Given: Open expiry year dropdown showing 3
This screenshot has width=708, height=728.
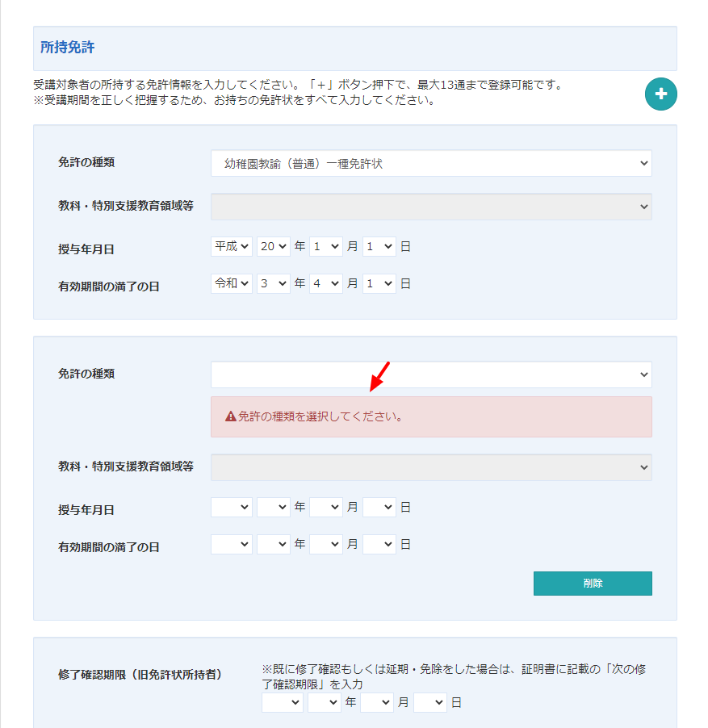Looking at the screenshot, I should (273, 283).
